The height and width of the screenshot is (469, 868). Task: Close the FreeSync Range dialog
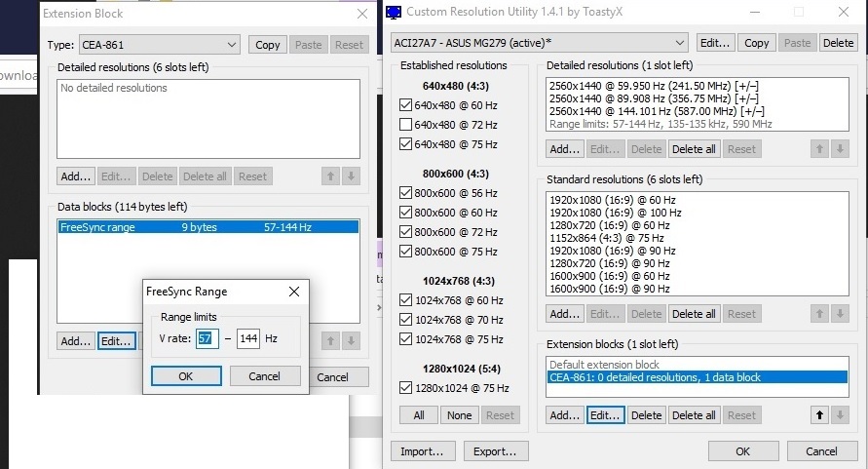click(x=294, y=292)
